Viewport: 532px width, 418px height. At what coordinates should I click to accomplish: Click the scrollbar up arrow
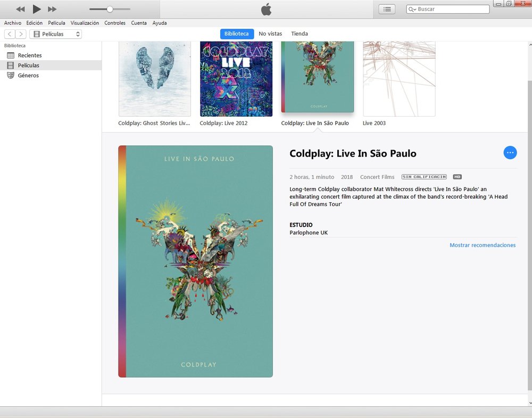pyautogui.click(x=530, y=45)
